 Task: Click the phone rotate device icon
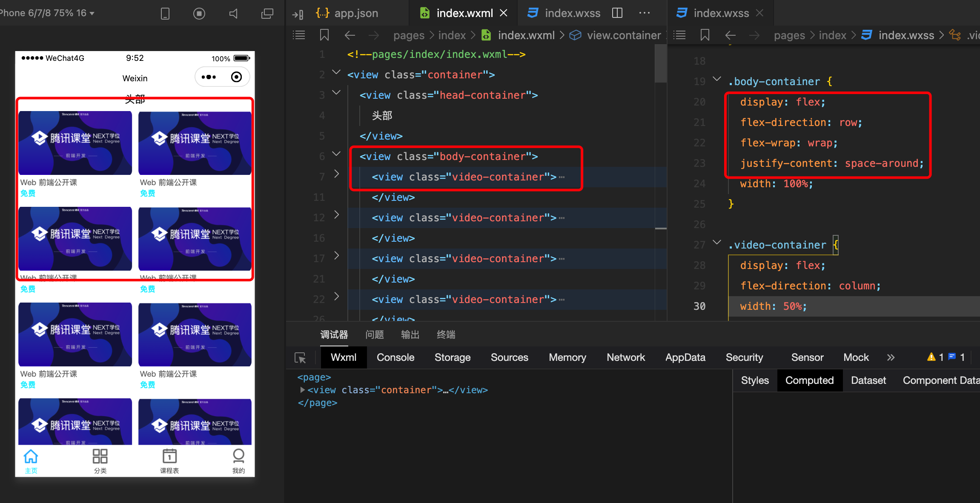coord(165,14)
